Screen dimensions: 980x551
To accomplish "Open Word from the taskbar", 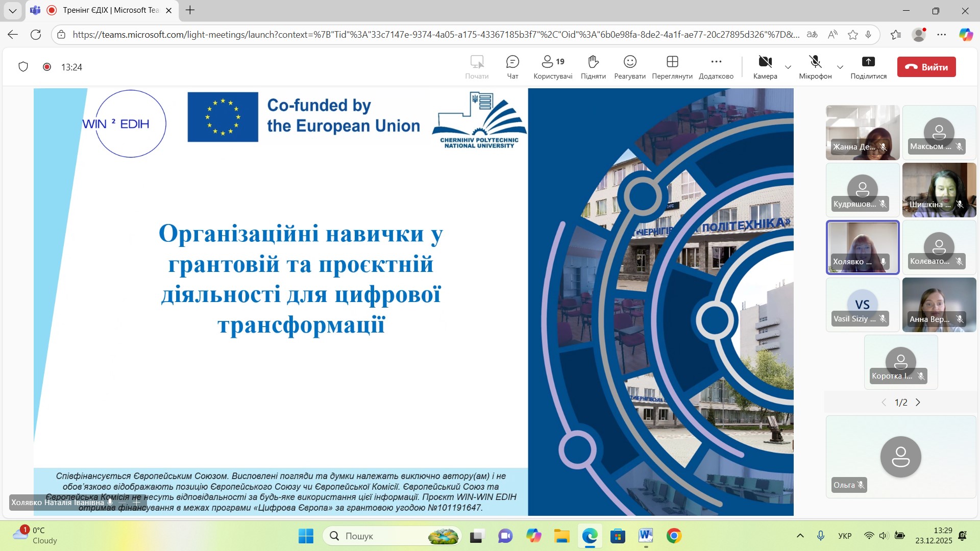I will point(645,536).
